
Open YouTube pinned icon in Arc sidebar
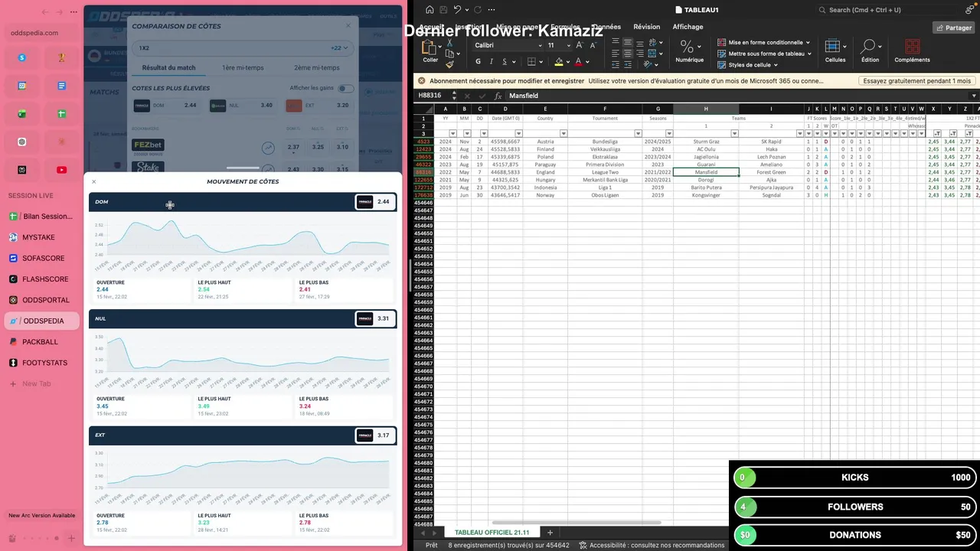(62, 170)
